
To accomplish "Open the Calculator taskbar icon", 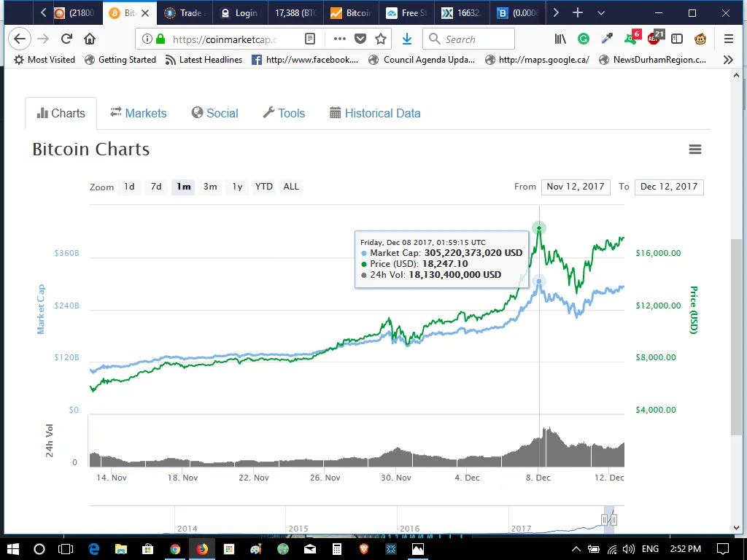I will pos(337,549).
